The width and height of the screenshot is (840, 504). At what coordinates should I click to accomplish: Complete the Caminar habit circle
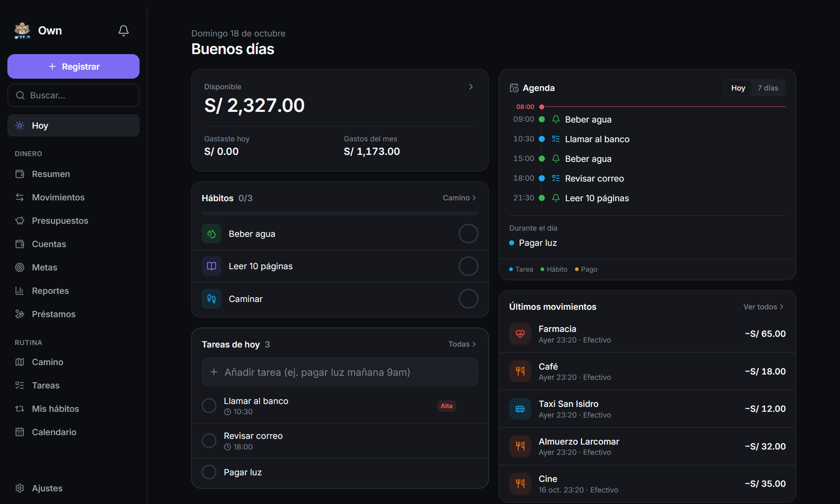pyautogui.click(x=468, y=299)
